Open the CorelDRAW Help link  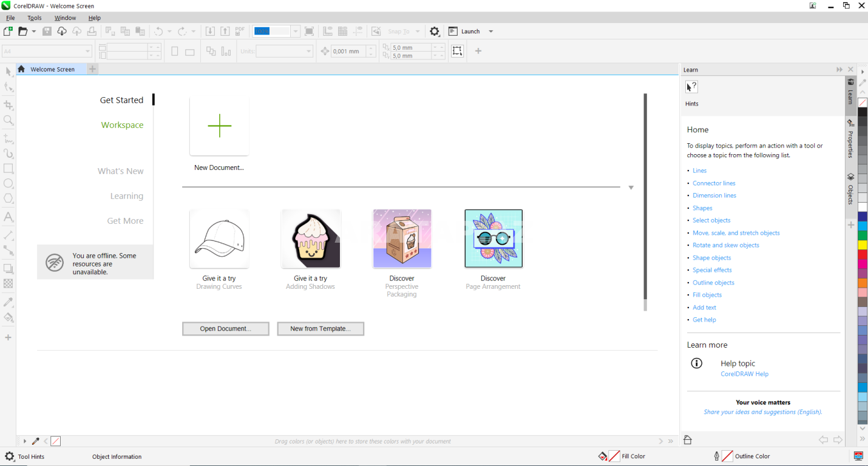tap(744, 374)
